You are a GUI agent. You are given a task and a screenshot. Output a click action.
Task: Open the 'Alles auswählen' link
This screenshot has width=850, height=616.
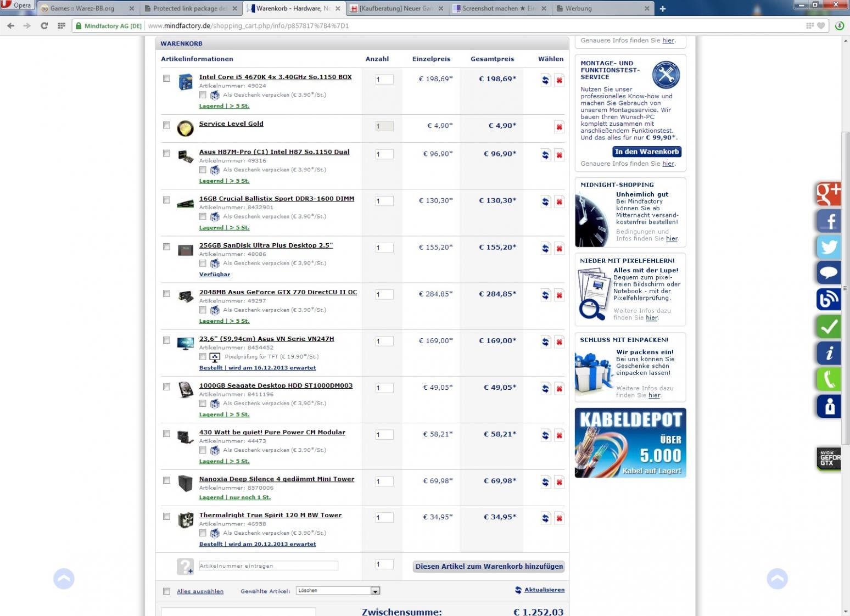click(200, 591)
